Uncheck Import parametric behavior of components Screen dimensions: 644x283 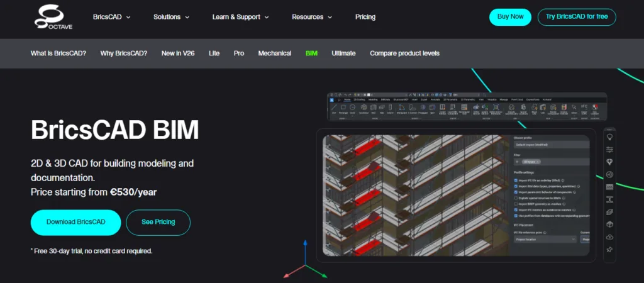(516, 192)
